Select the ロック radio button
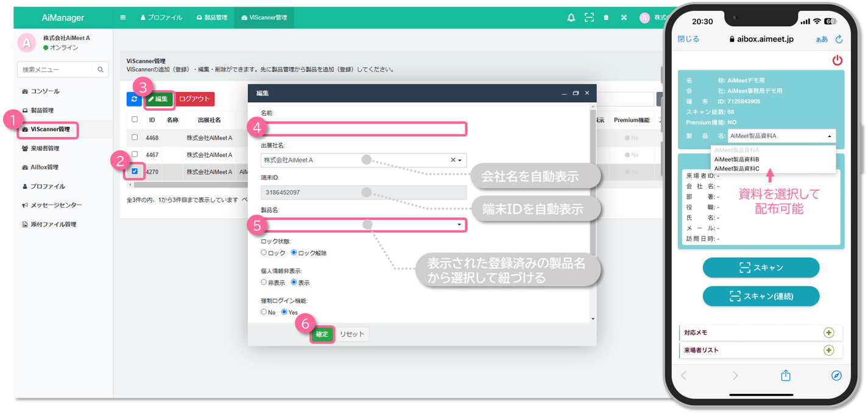868x414 pixels. tap(264, 253)
